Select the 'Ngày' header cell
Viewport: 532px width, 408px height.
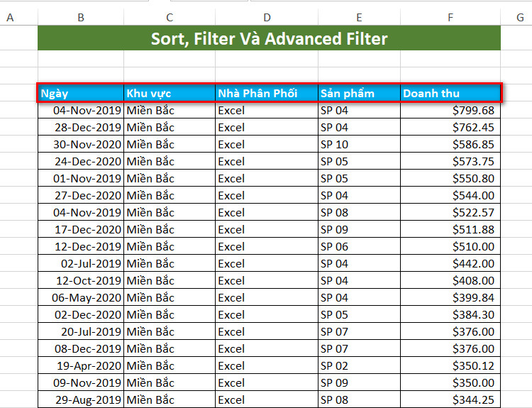click(81, 93)
